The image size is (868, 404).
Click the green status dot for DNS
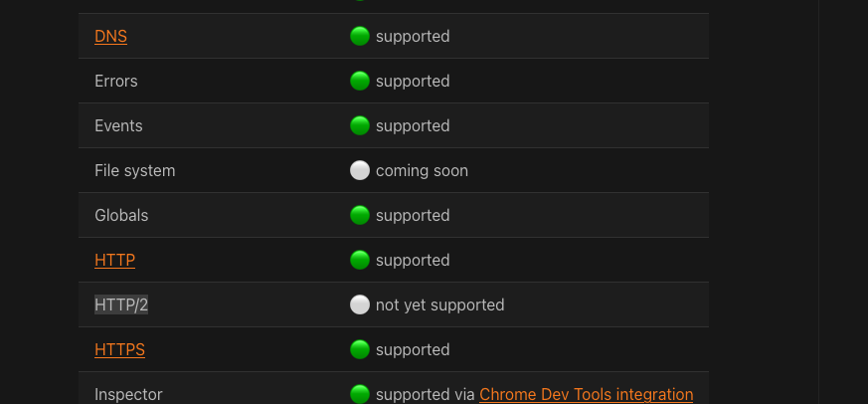tap(360, 37)
